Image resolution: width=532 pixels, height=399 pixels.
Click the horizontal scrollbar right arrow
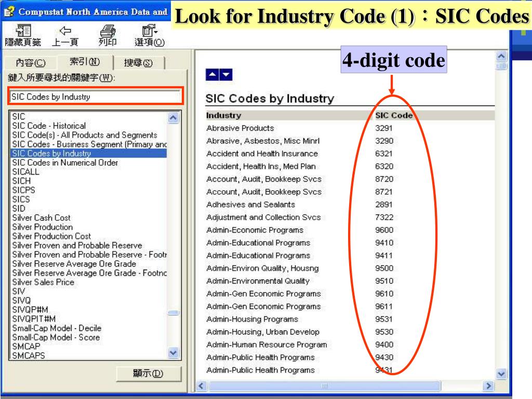pos(488,386)
